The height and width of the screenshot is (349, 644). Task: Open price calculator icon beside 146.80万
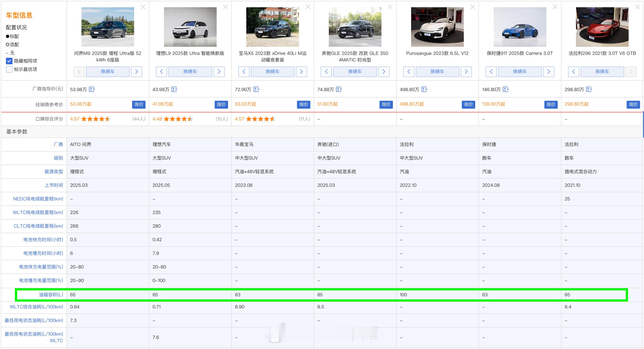(x=506, y=89)
